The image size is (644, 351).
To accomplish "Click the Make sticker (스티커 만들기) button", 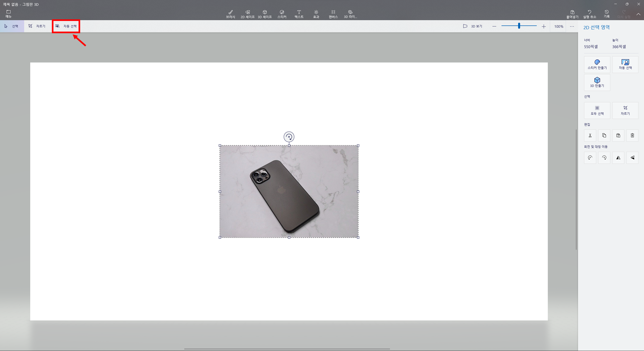I will click(597, 64).
